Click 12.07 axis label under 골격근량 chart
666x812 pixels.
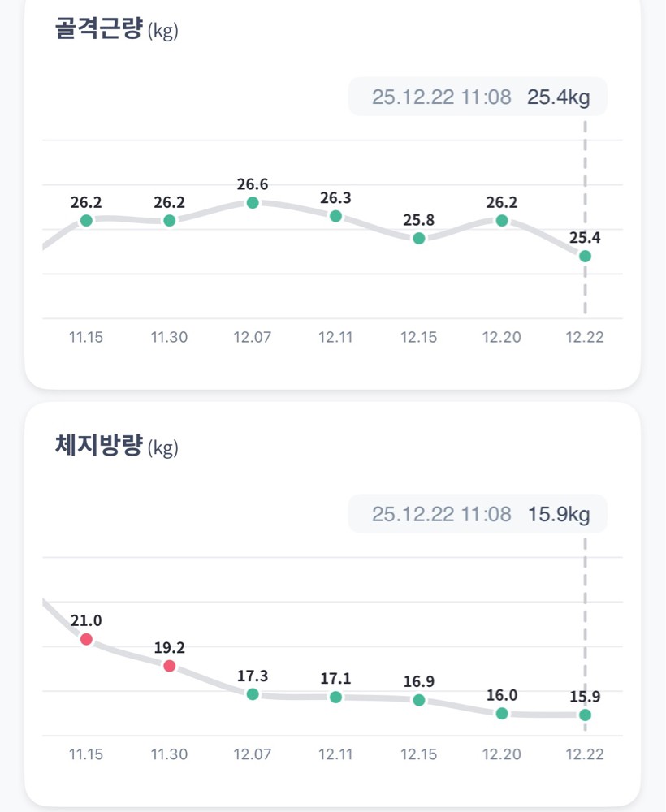click(x=253, y=338)
